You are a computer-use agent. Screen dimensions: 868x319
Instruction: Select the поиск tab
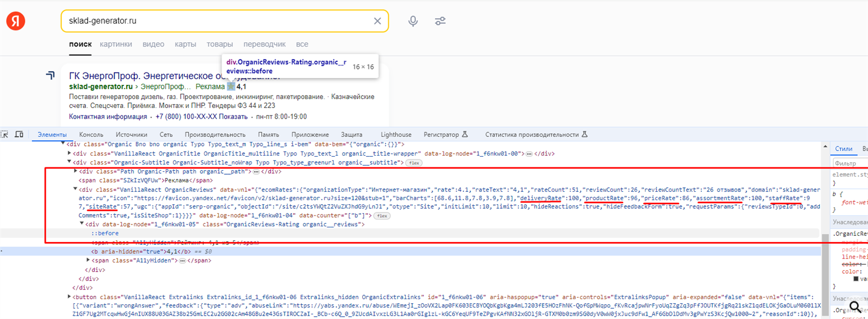click(80, 44)
